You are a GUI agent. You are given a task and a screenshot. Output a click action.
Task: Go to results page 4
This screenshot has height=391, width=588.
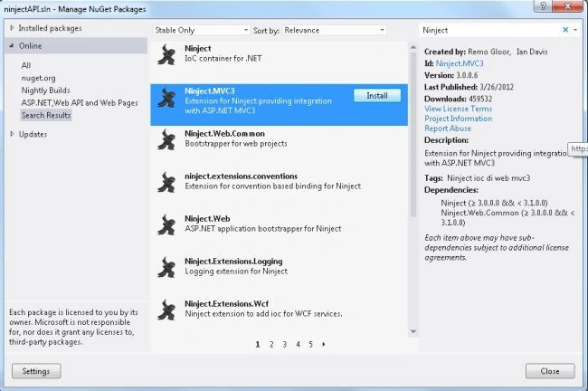(298, 344)
